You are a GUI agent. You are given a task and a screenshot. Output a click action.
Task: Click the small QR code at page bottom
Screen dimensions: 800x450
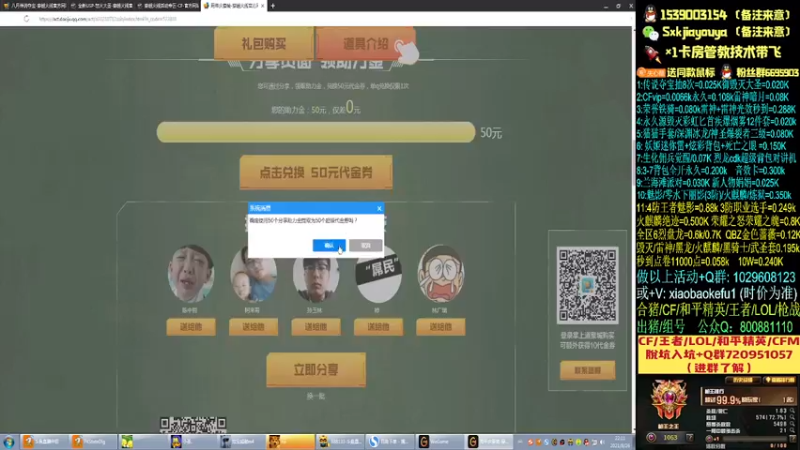click(193, 424)
